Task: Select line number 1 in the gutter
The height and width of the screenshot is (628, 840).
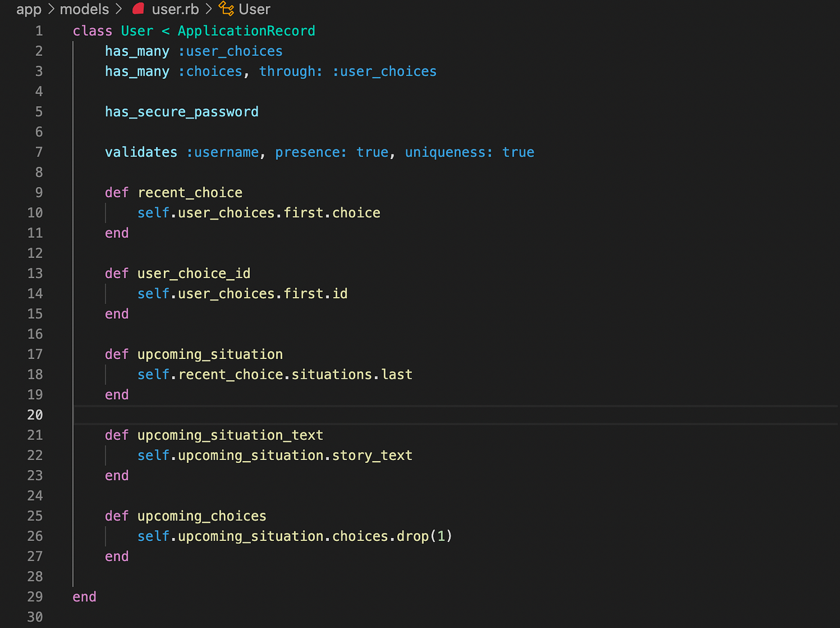Action: point(38,31)
